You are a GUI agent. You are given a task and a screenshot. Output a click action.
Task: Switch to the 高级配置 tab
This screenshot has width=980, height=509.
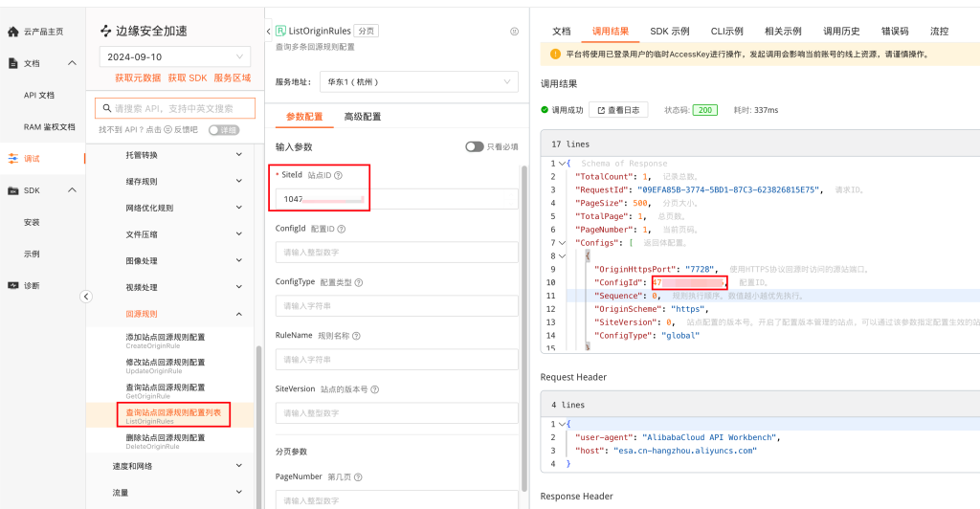point(362,117)
